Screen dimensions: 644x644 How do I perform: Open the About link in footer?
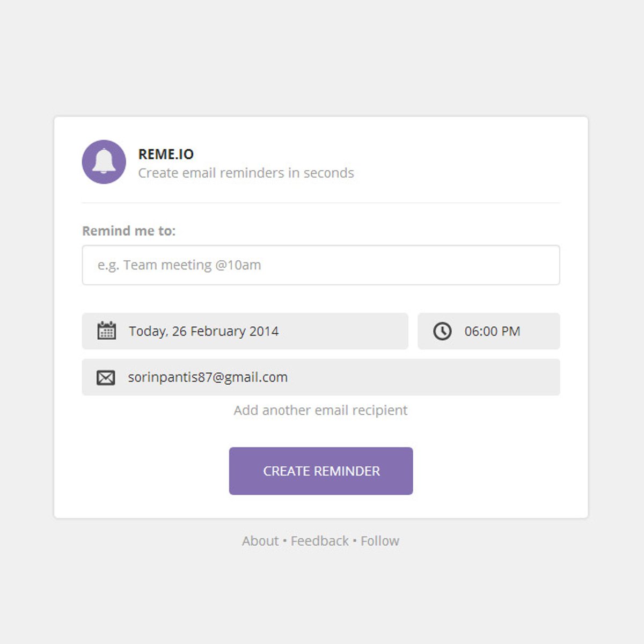click(260, 541)
